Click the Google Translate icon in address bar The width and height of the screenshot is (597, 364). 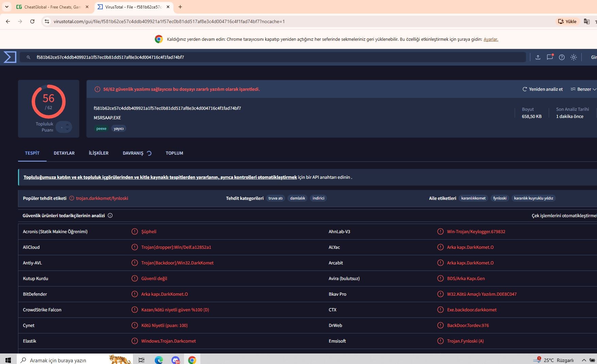pos(586,21)
